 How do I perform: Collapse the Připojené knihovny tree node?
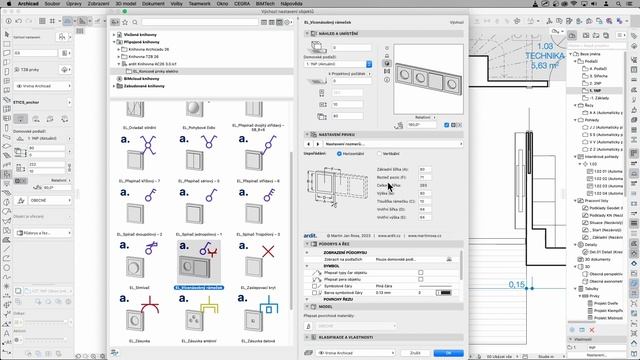pyautogui.click(x=114, y=42)
